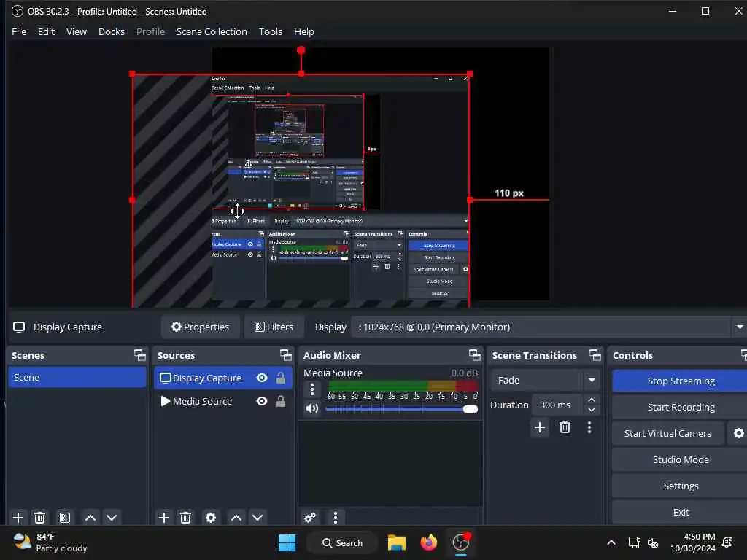747x560 pixels.
Task: Toggle lock on Media Source
Action: tap(281, 402)
